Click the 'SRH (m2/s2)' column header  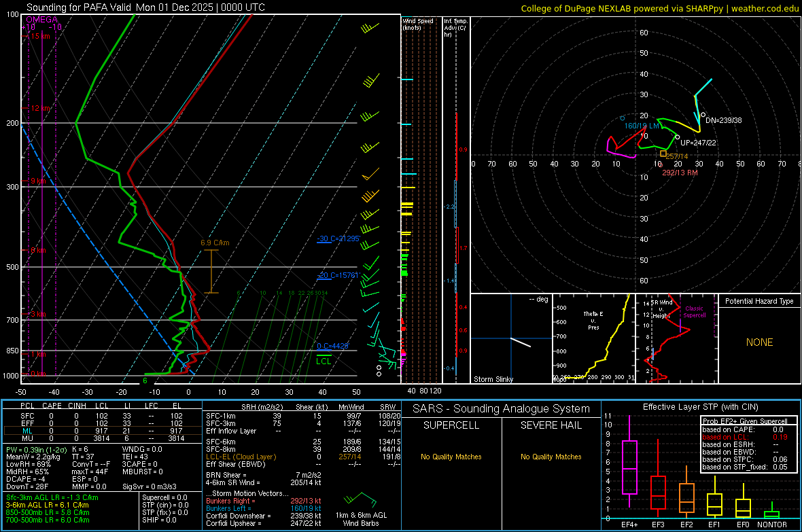[x=262, y=407]
